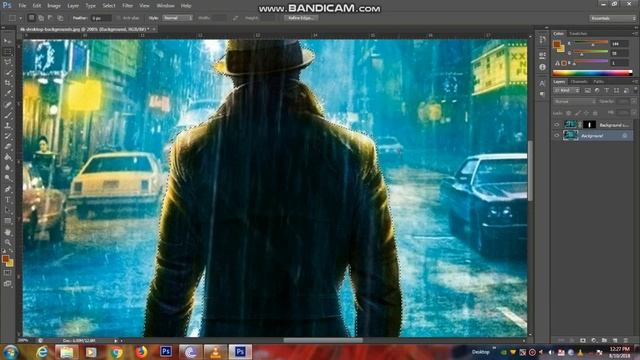Image resolution: width=640 pixels, height=360 pixels.
Task: Select the Paint Bucket tool
Action: (x=7, y=157)
